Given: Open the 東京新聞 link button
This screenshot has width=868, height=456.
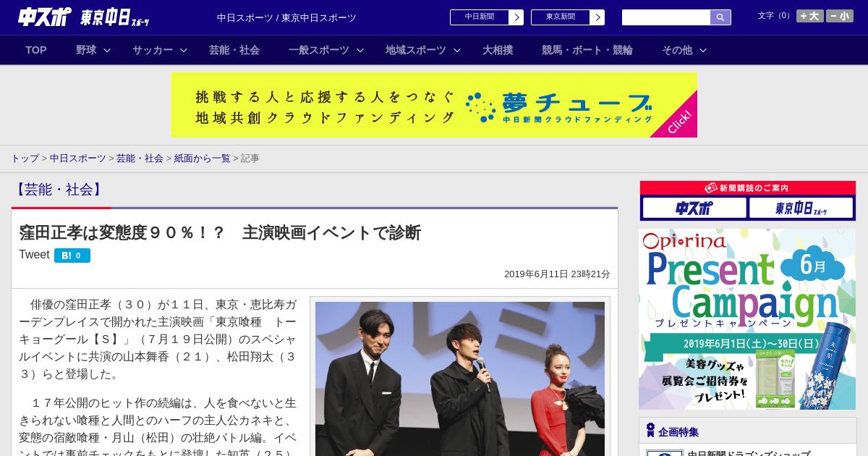Looking at the screenshot, I should [x=561, y=17].
